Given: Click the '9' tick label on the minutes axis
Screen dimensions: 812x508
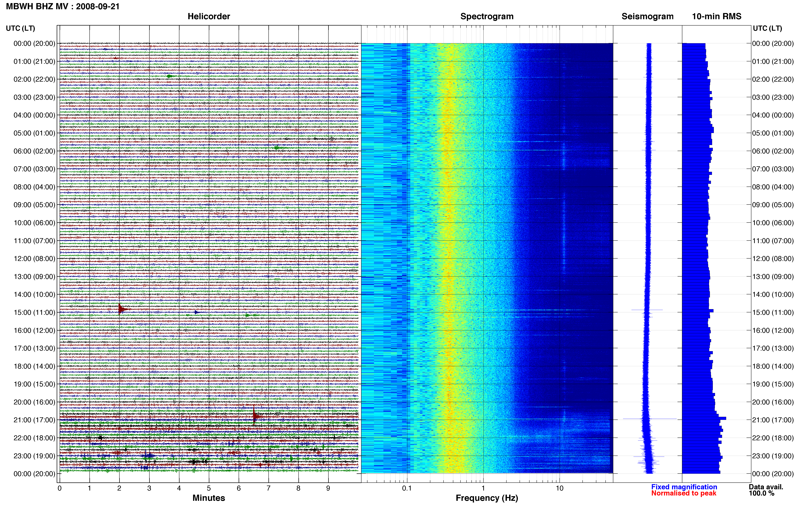Looking at the screenshot, I should pyautogui.click(x=328, y=488).
